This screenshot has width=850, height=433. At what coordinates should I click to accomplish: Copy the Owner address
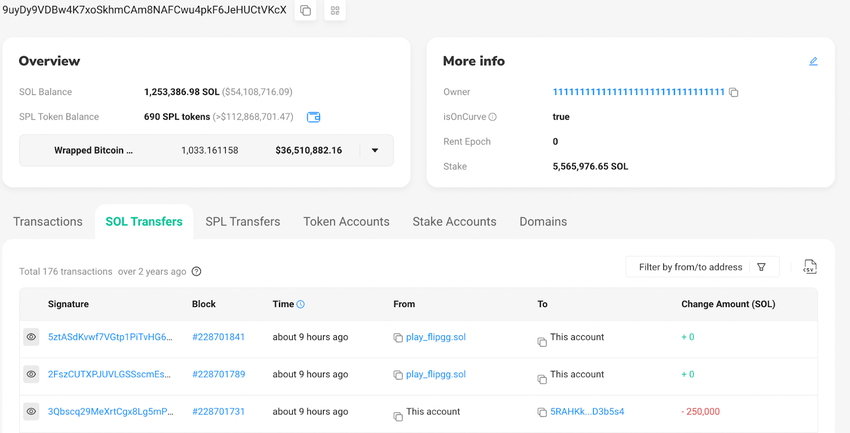pos(734,93)
